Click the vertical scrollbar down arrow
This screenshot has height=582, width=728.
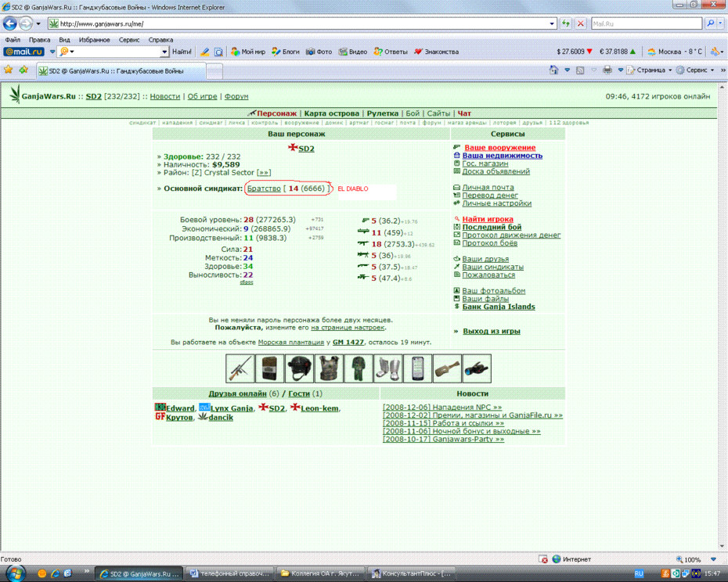coord(723,546)
